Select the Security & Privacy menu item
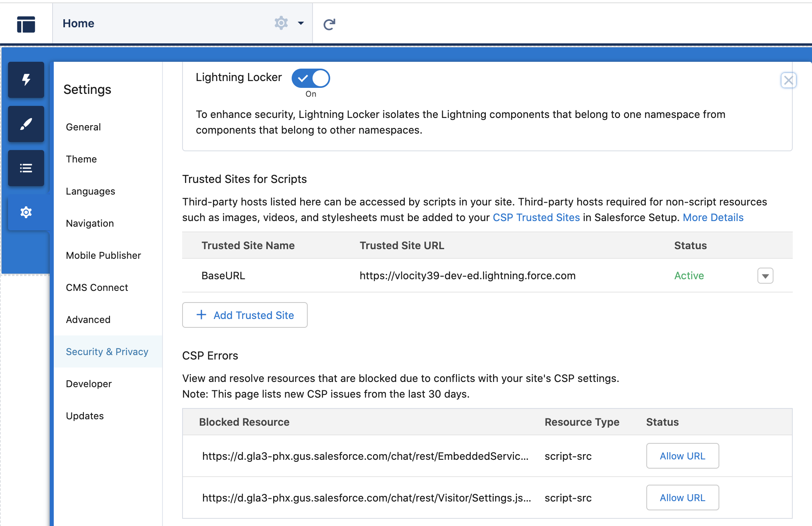 tap(107, 351)
